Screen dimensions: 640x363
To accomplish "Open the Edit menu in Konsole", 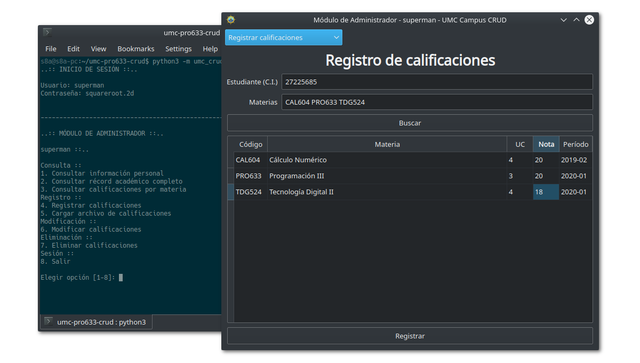I will coord(73,49).
